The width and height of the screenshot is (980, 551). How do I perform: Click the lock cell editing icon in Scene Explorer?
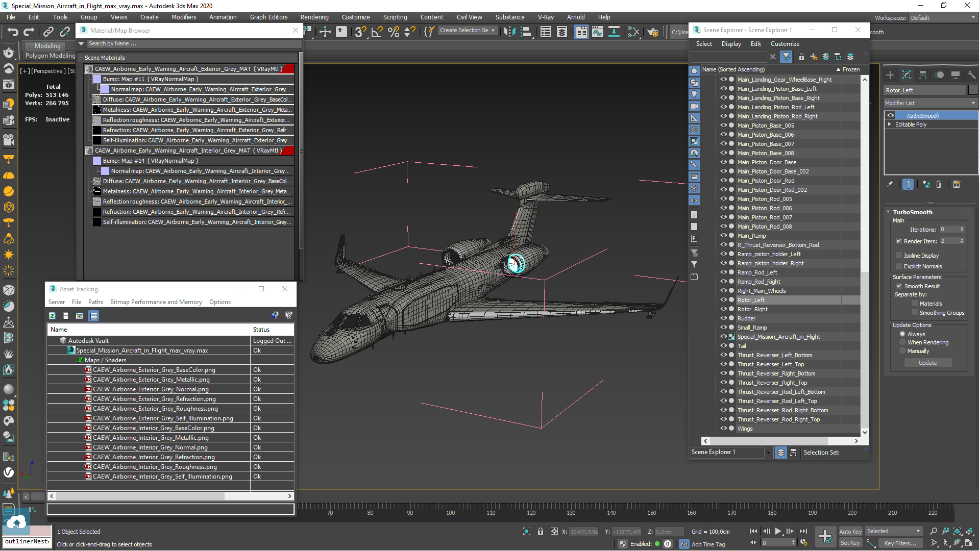tap(801, 57)
